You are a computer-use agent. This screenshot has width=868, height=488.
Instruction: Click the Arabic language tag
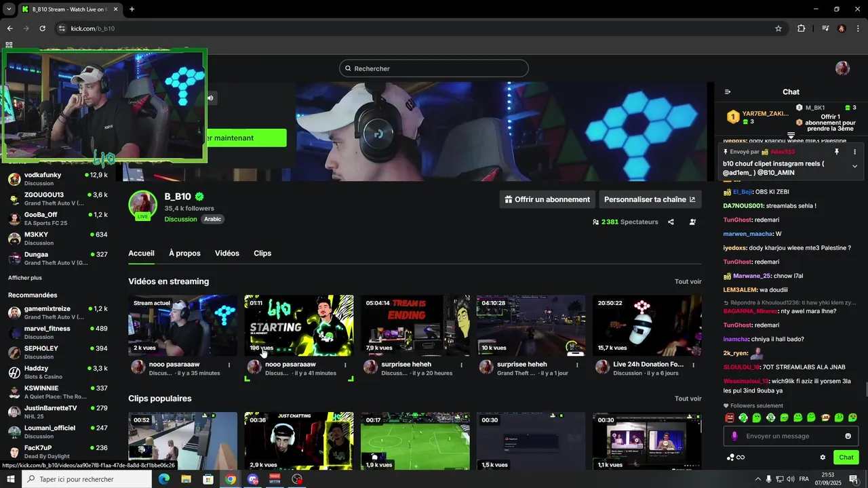click(x=213, y=219)
